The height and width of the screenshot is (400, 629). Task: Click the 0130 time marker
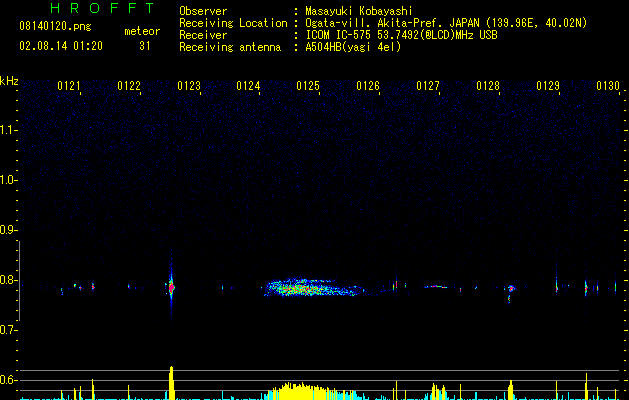click(608, 86)
